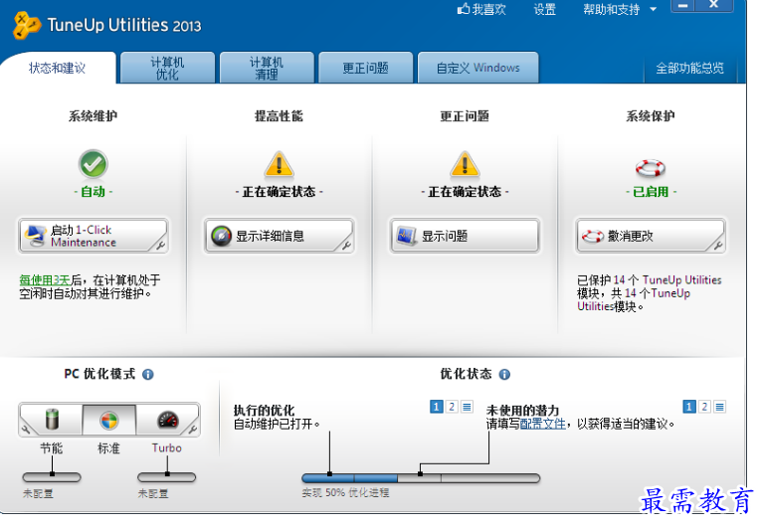Minimize the TuneUp Utilities window
The height and width of the screenshot is (532, 762).
[683, 5]
